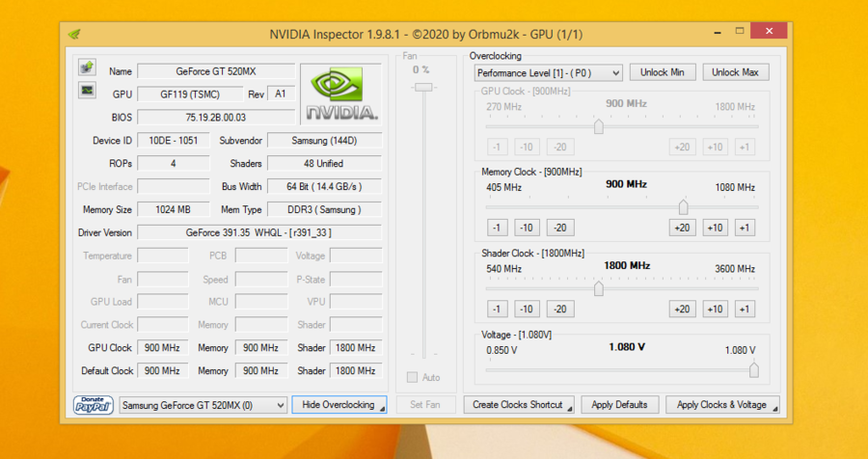Click Create Clocks Shortcut button
Image resolution: width=868 pixels, height=459 pixels.
pos(519,405)
